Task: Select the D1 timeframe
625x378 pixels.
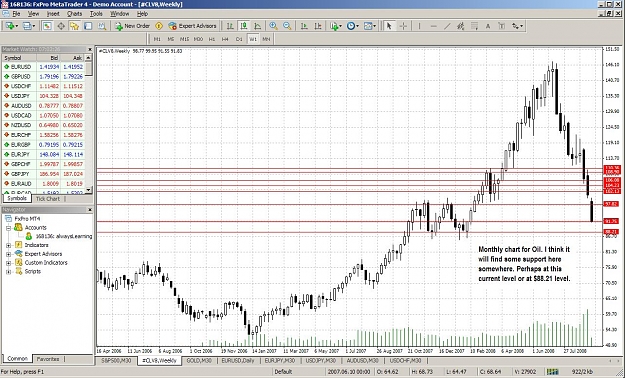Action: (x=239, y=39)
